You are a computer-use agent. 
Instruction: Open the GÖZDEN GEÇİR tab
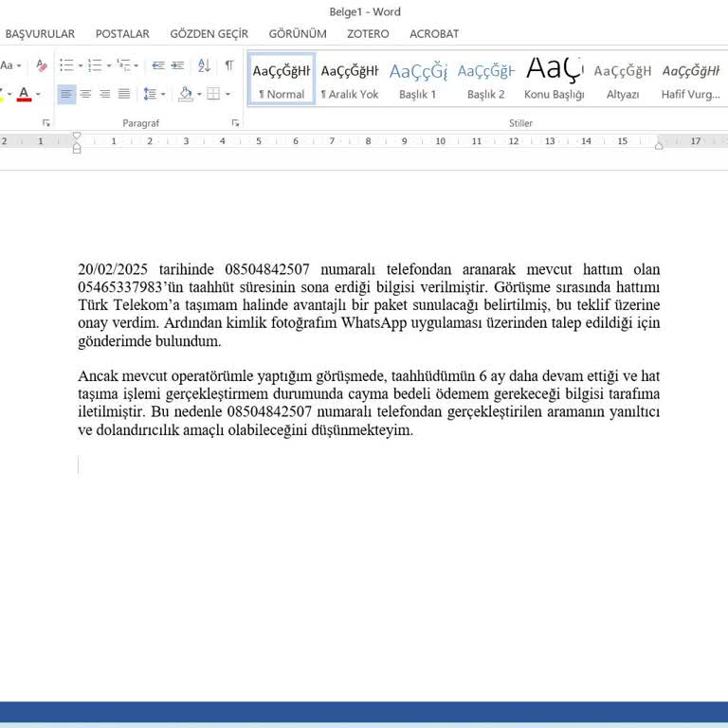[x=209, y=33]
